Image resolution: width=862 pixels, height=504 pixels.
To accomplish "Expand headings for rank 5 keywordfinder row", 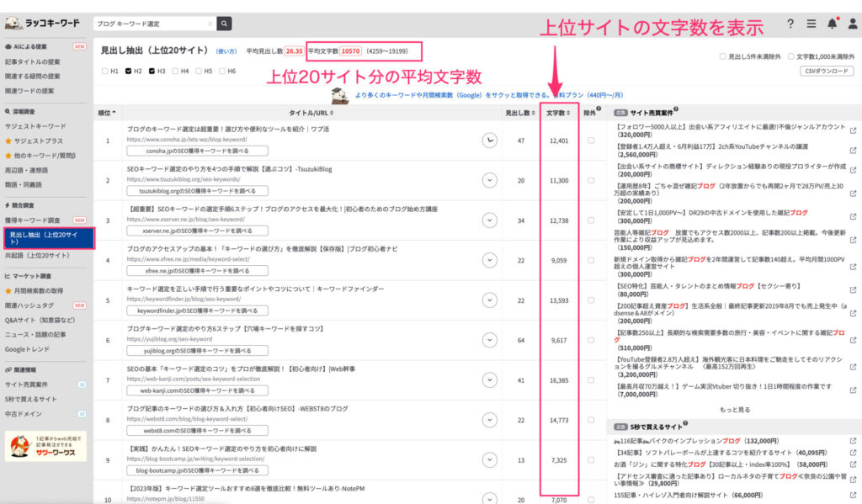I will tap(489, 300).
